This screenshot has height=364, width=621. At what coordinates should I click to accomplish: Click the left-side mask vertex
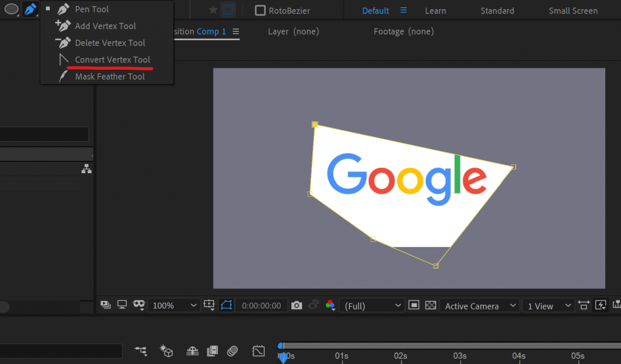310,194
